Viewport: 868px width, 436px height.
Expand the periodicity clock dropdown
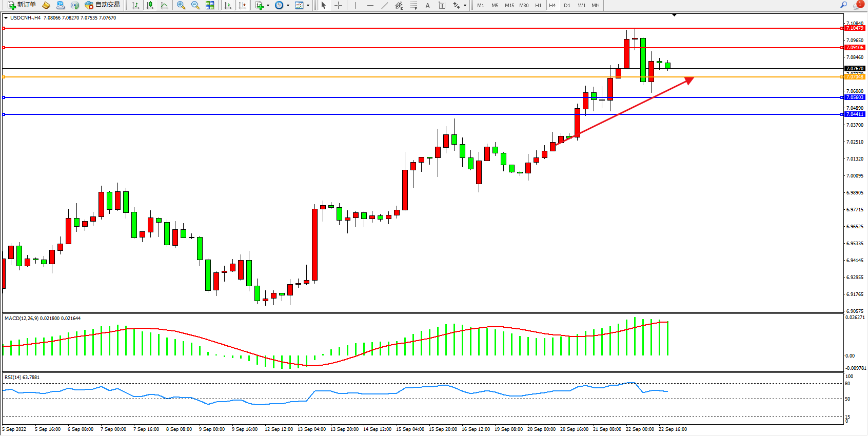point(288,6)
